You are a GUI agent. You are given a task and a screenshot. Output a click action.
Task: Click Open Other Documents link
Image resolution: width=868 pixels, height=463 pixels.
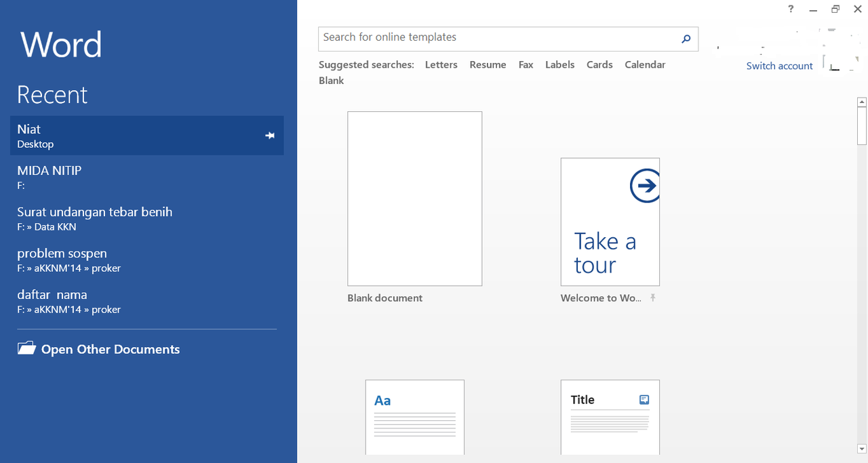pos(111,349)
